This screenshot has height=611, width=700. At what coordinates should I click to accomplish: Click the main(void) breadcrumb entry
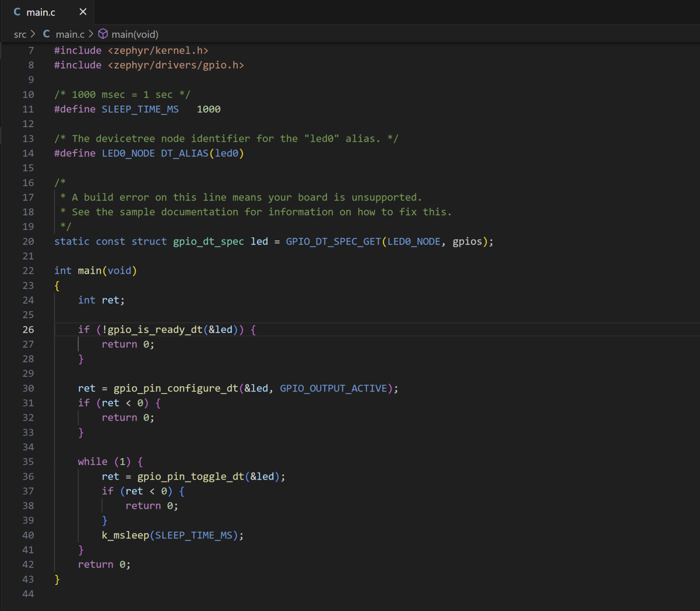coord(135,34)
